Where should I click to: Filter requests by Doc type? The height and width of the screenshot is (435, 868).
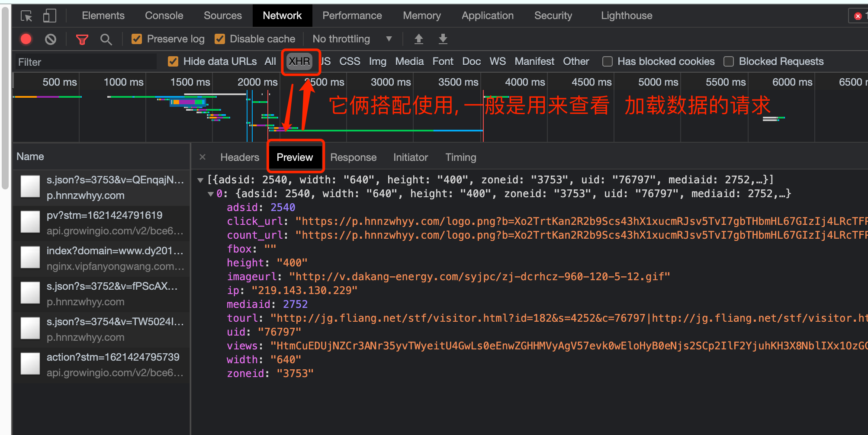tap(472, 61)
